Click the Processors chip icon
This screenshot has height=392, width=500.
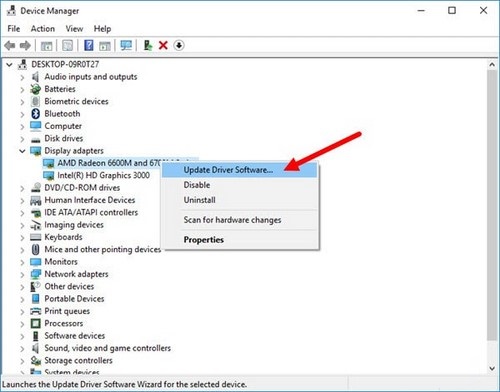[x=35, y=323]
